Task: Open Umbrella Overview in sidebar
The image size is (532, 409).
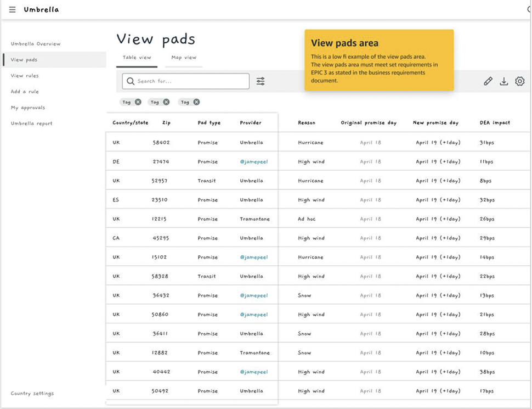Action: [36, 44]
